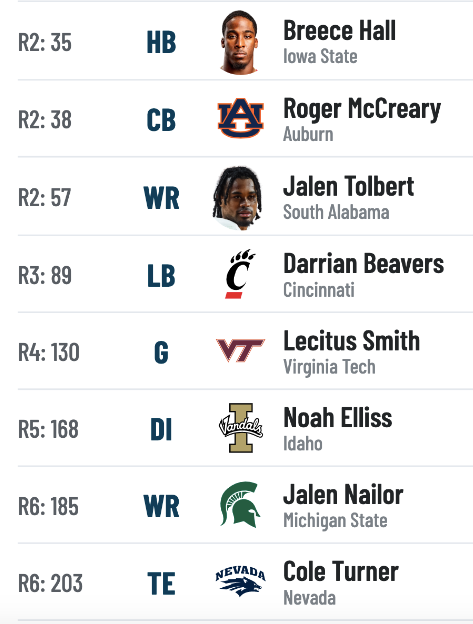Open Darrian Beavers player profile

coord(363,264)
